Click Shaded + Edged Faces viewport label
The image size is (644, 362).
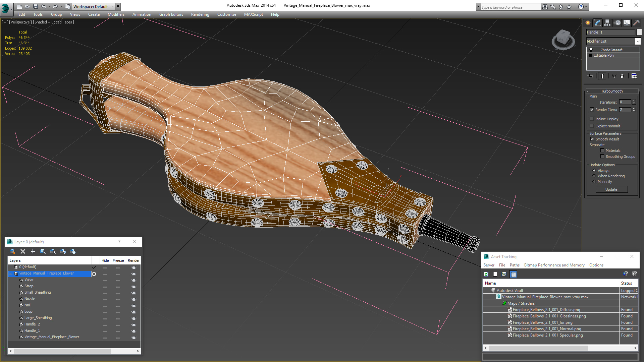click(x=53, y=22)
